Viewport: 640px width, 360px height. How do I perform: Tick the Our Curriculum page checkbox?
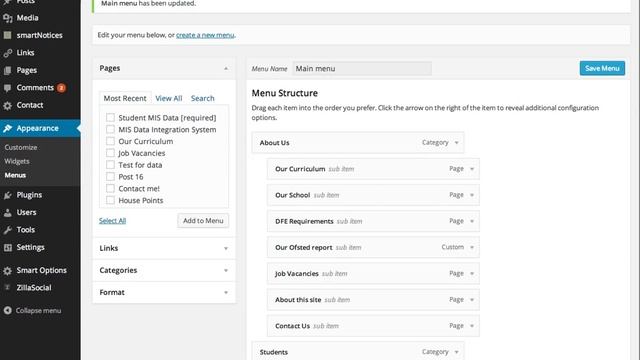coord(110,141)
